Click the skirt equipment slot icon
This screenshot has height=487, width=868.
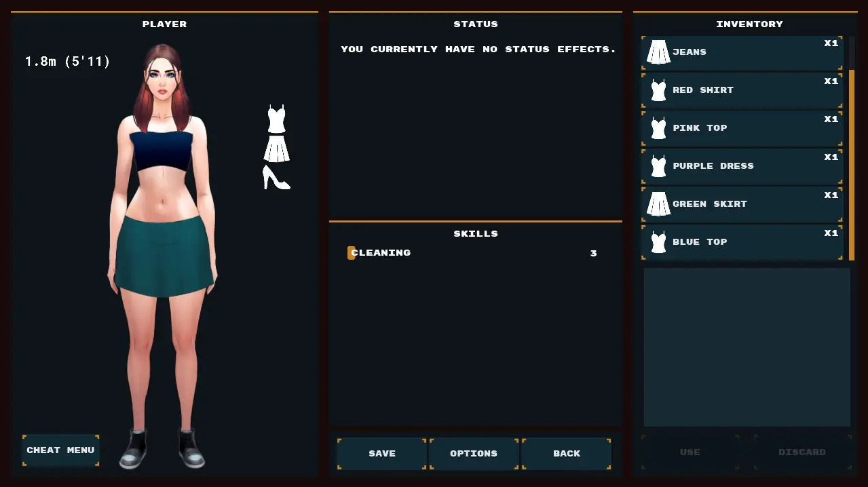coord(276,149)
